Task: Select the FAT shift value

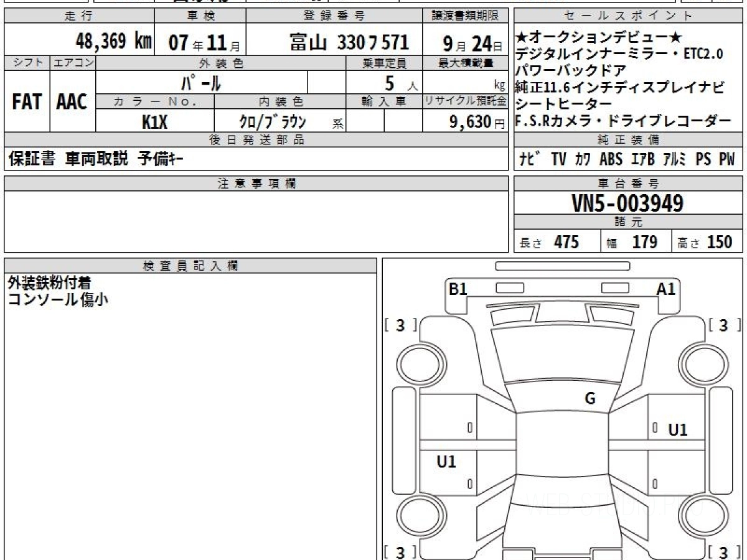Action: (x=27, y=101)
